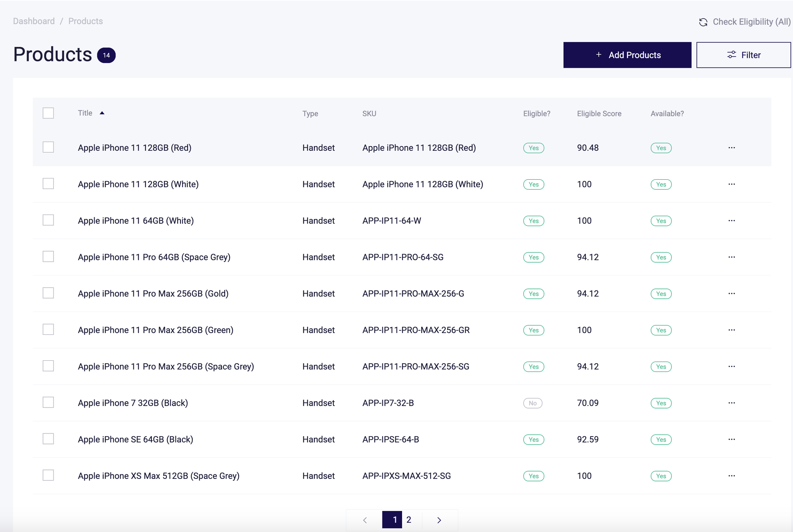Image resolution: width=793 pixels, height=532 pixels.
Task: Tick checkbox for iPhone 11 Pro Max 256GB (Space Grey)
Action: point(48,366)
